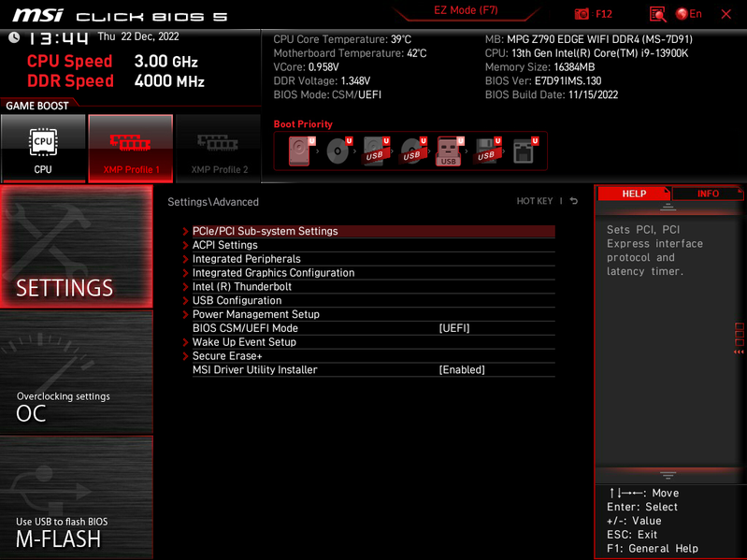Expand Integrated Peripherals
The height and width of the screenshot is (560, 747).
pyautogui.click(x=374, y=259)
